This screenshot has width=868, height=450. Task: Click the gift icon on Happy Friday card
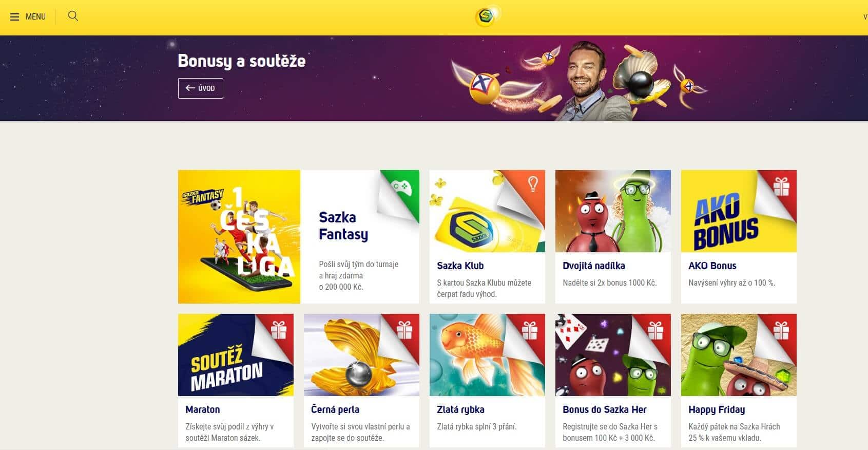pyautogui.click(x=781, y=330)
